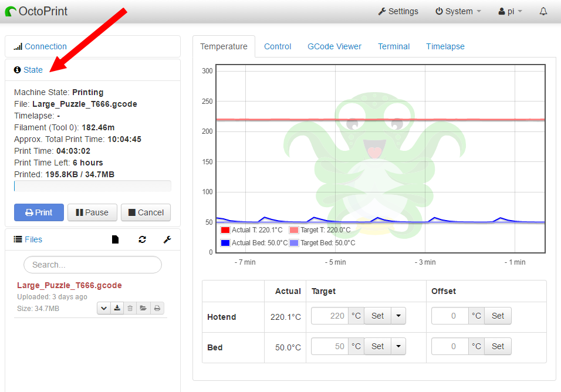
Task: Download Large_Puzzle_T666.gcode with the download icon
Action: coord(117,308)
